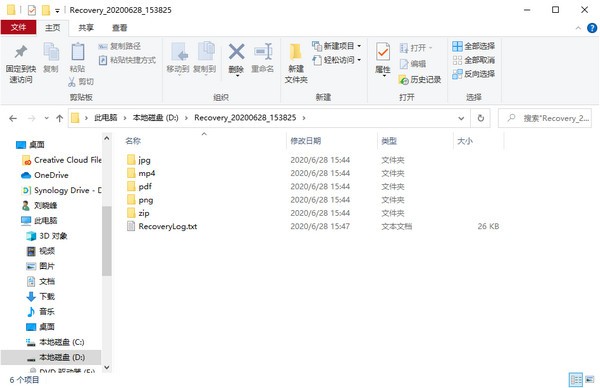The width and height of the screenshot is (600, 388).
Task: Open the Share (共享) ribbon tab
Action: pos(86,28)
